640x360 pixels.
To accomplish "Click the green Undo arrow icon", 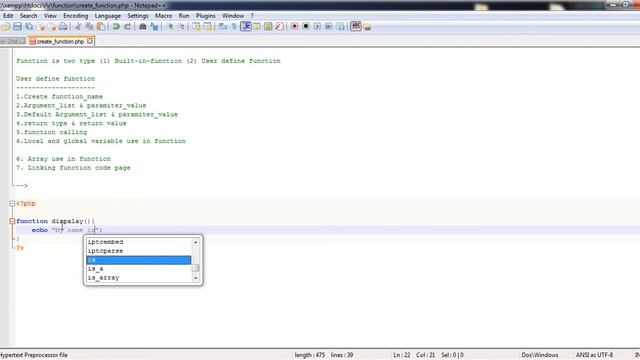I will coord(116,27).
